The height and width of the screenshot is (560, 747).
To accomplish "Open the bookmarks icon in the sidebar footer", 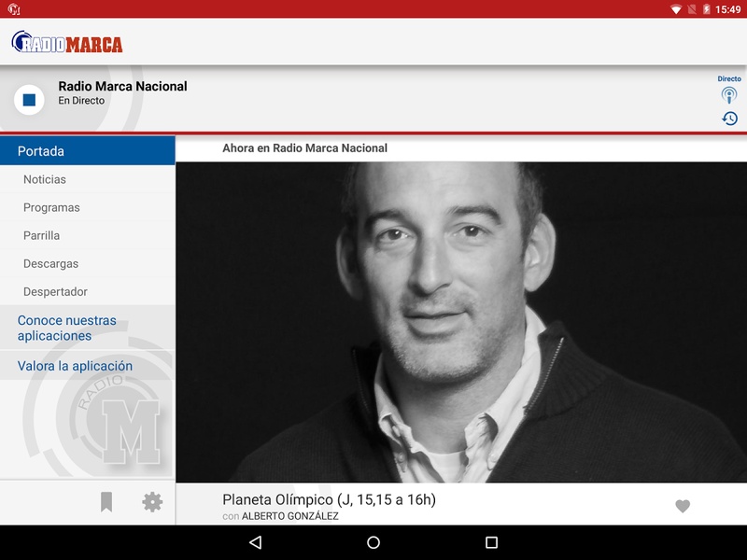I will 106,502.
